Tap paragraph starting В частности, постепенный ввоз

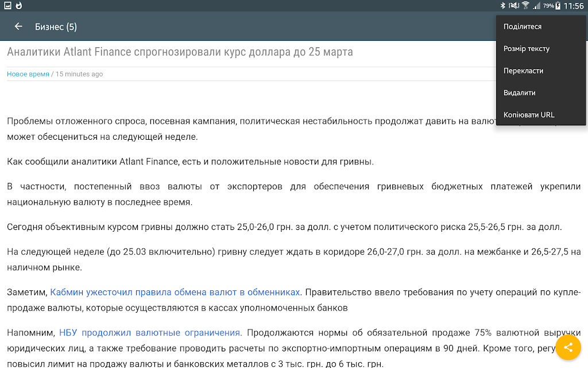(293, 194)
